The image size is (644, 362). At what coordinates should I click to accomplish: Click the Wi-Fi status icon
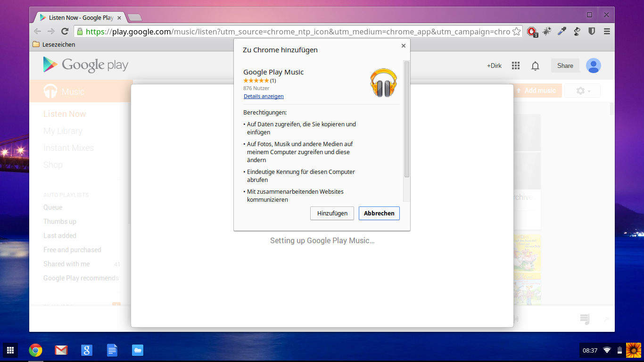pyautogui.click(x=607, y=350)
